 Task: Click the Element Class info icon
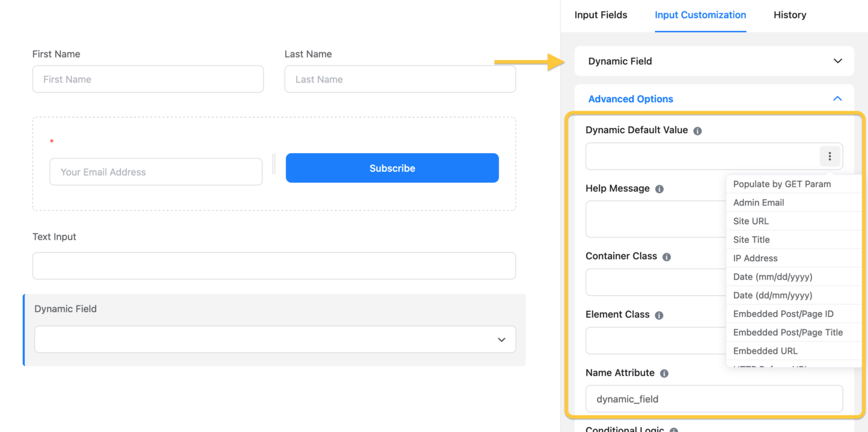(x=659, y=315)
